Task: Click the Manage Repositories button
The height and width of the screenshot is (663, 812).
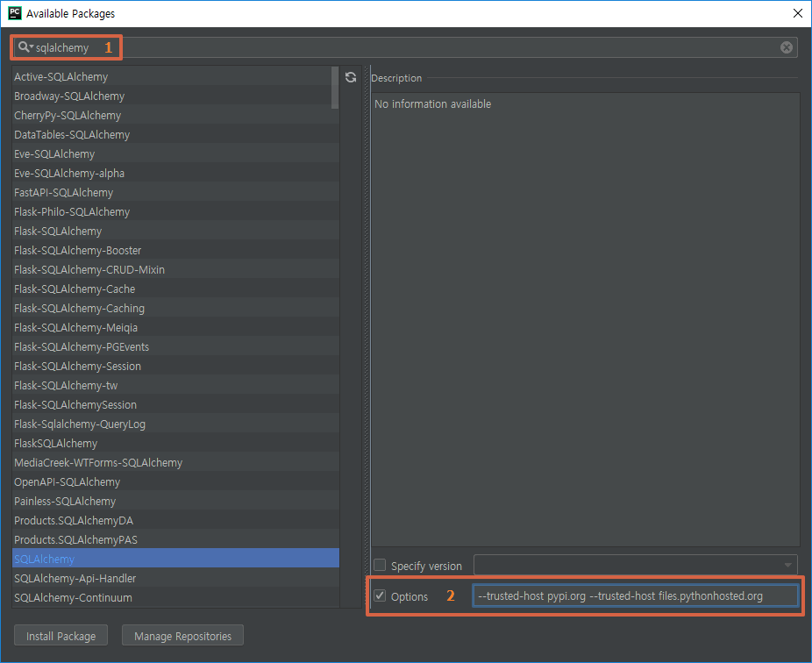Action: (182, 636)
